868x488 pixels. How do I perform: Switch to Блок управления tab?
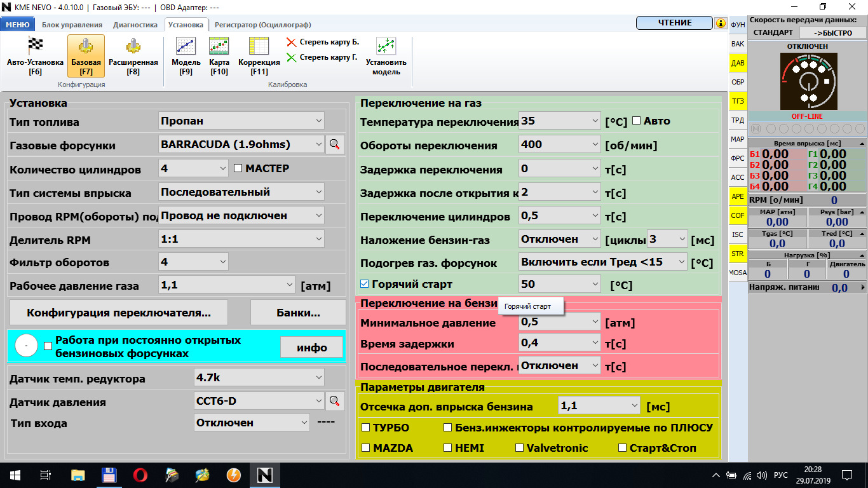click(x=72, y=25)
